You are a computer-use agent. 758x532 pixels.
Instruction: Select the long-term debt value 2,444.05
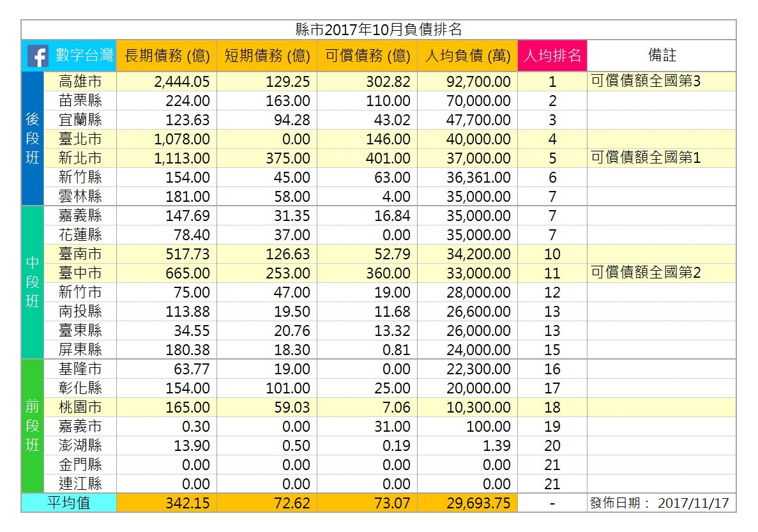(182, 82)
